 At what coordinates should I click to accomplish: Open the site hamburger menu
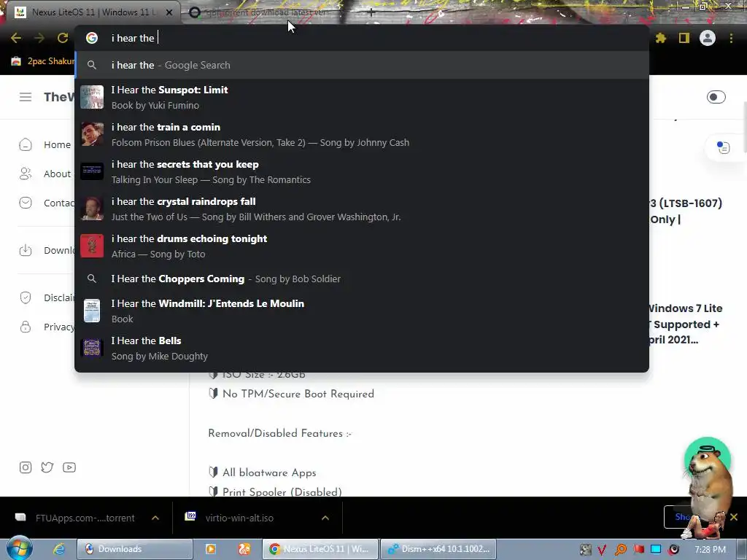pyautogui.click(x=26, y=97)
